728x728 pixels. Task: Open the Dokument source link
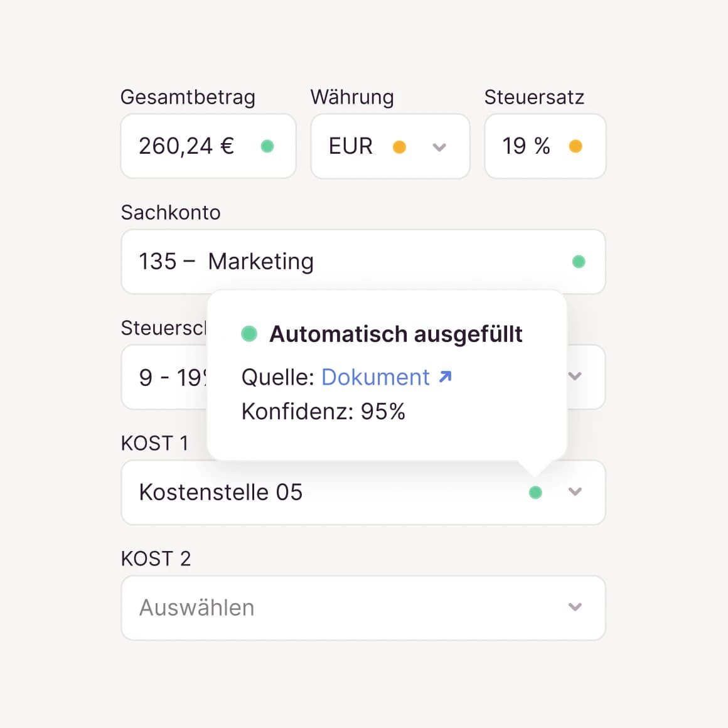coord(375,377)
